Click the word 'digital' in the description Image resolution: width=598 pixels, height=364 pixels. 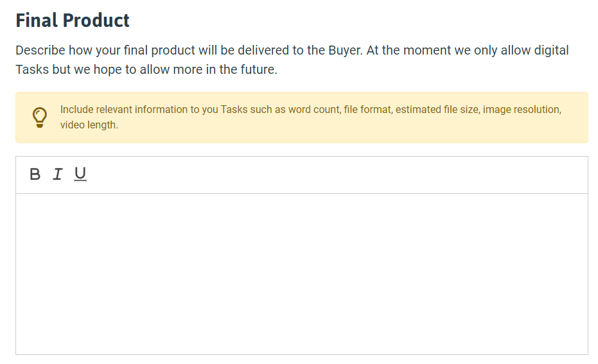pos(551,50)
